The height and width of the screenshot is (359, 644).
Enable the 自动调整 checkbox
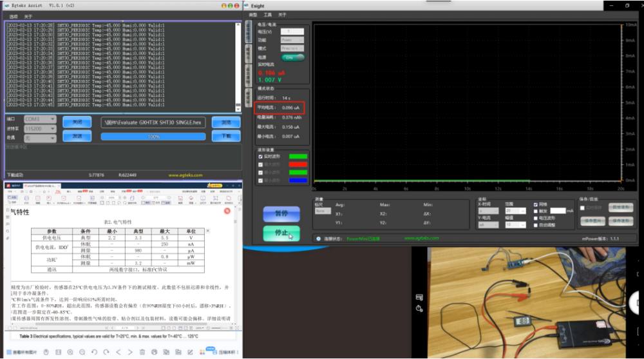(x=536, y=225)
